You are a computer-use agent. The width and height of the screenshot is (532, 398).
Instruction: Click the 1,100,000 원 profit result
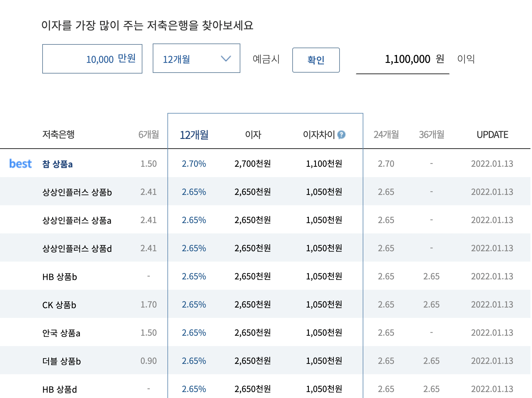tap(414, 59)
